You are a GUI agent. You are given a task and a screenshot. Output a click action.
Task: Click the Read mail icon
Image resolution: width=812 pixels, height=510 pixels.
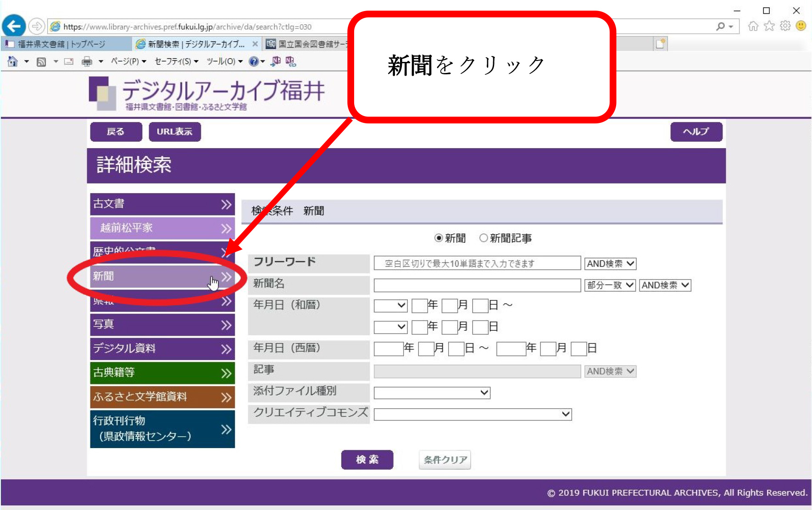click(x=69, y=61)
